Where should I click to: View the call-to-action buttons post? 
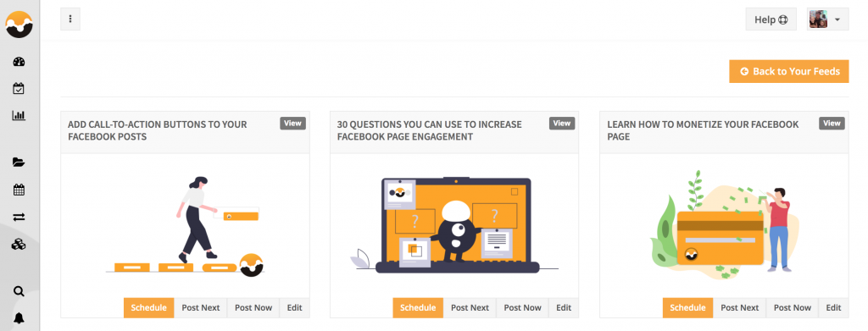(x=292, y=124)
